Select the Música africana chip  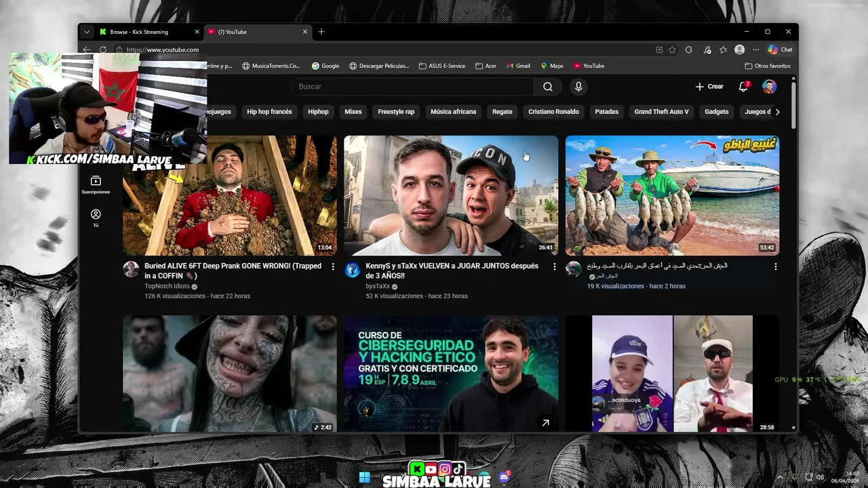pyautogui.click(x=454, y=112)
